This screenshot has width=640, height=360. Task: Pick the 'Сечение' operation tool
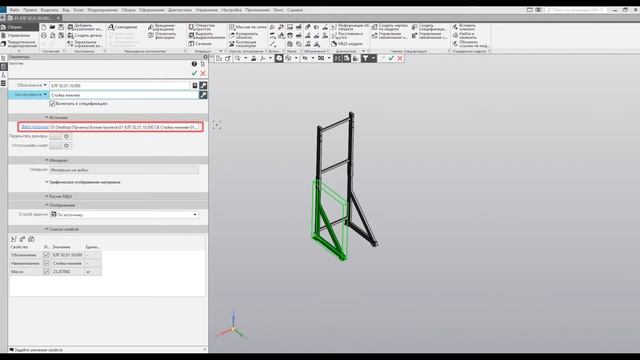pos(200,44)
